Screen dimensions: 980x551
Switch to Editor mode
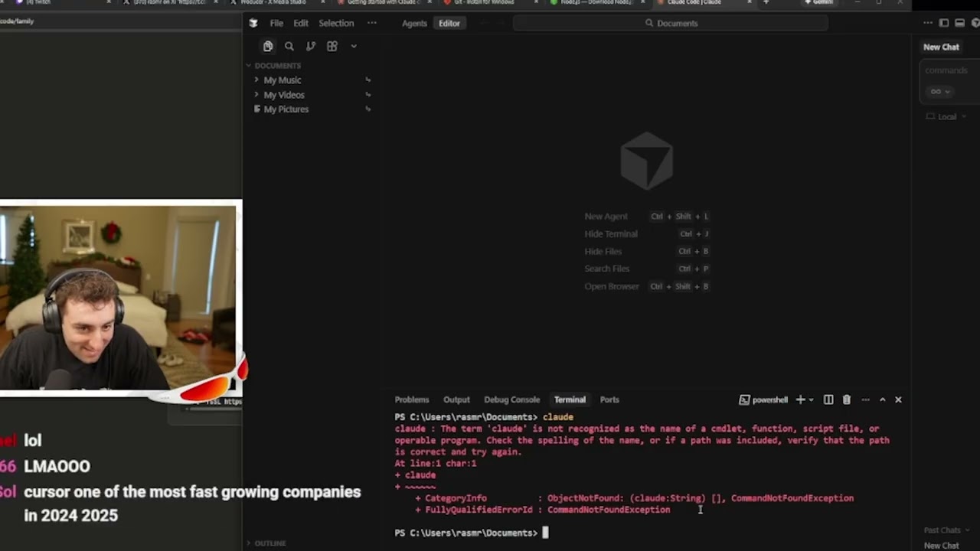pyautogui.click(x=449, y=23)
